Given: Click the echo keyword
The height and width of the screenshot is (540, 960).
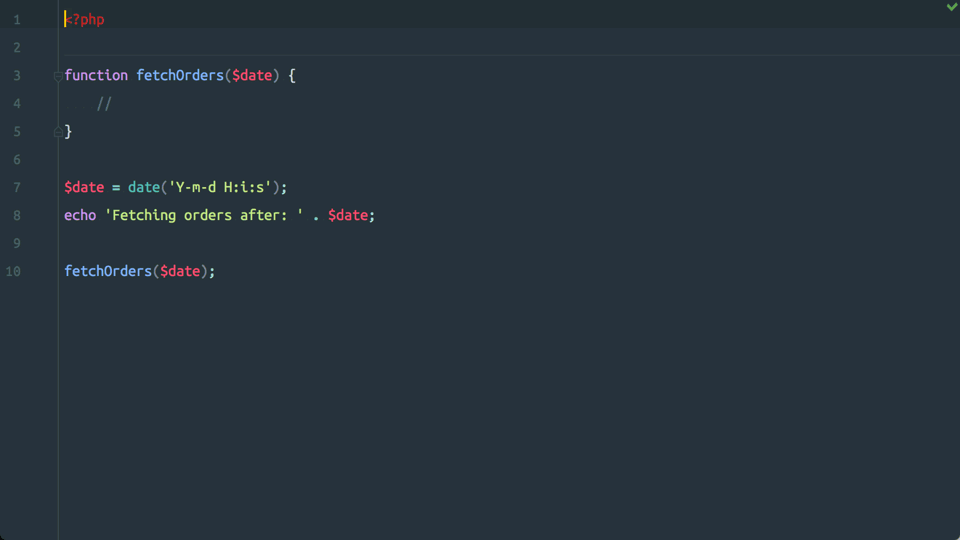Looking at the screenshot, I should click(80, 216).
